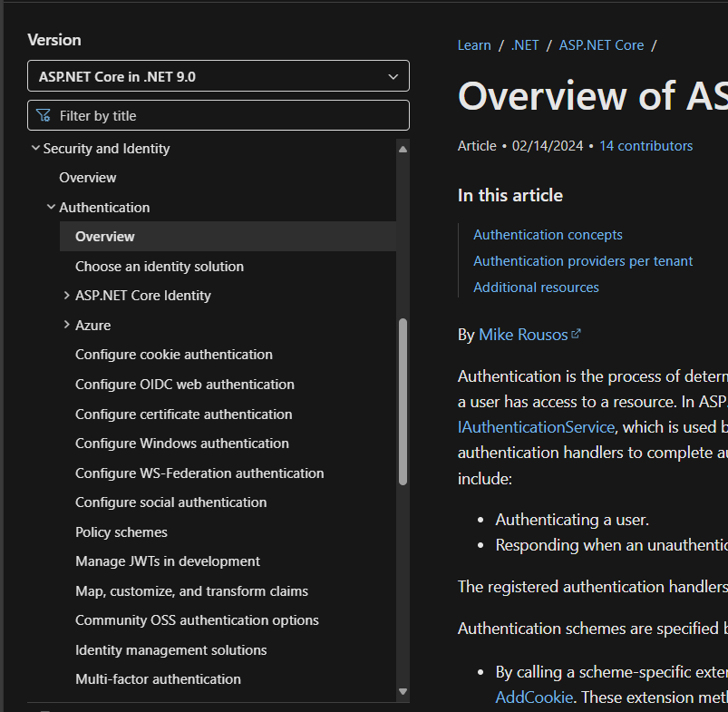The width and height of the screenshot is (728, 712).
Task: Select Multi-factor authentication item
Action: click(158, 679)
